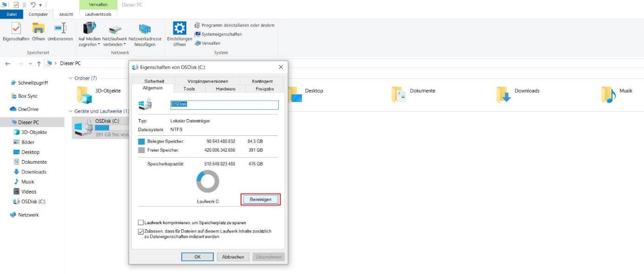The image size is (644, 274).
Task: Close the Eigenschaften von OSDisk dialog
Action: (281, 67)
